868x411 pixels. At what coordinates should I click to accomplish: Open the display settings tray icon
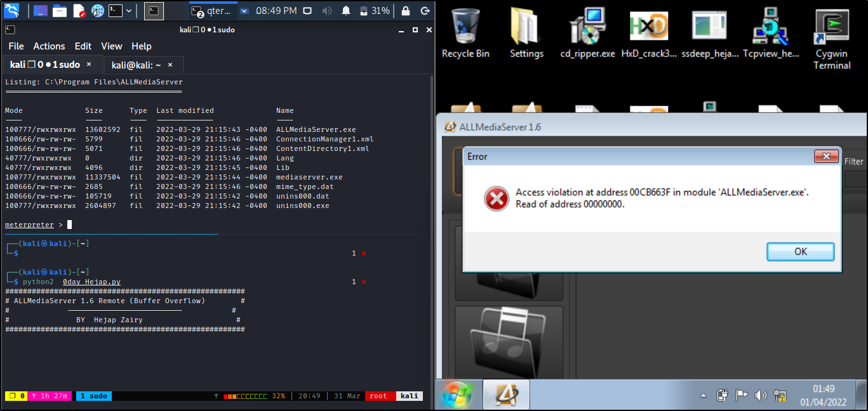click(x=307, y=11)
